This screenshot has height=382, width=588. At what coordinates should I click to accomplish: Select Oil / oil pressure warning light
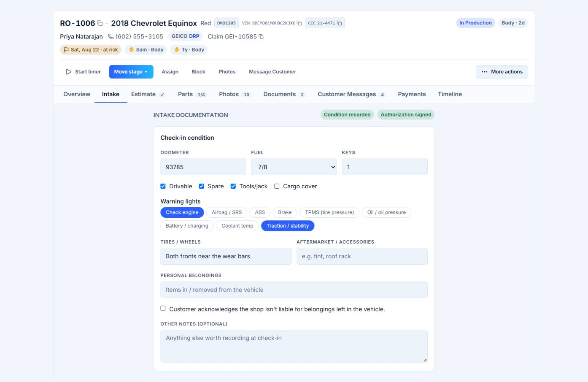point(386,212)
